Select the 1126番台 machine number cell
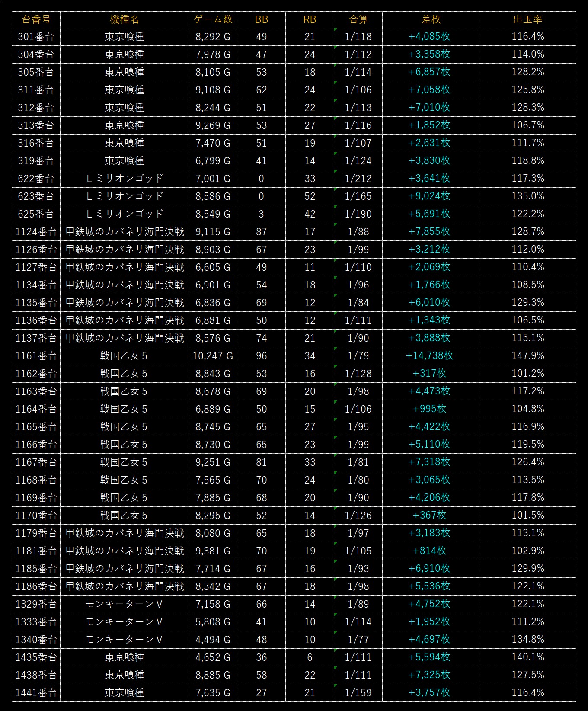This screenshot has height=711, width=588. 36,250
